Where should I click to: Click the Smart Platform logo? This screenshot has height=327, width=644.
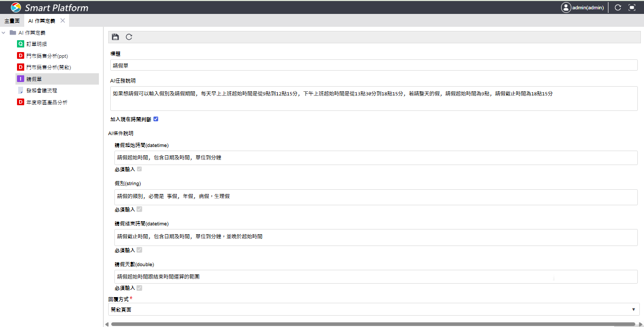(x=16, y=8)
